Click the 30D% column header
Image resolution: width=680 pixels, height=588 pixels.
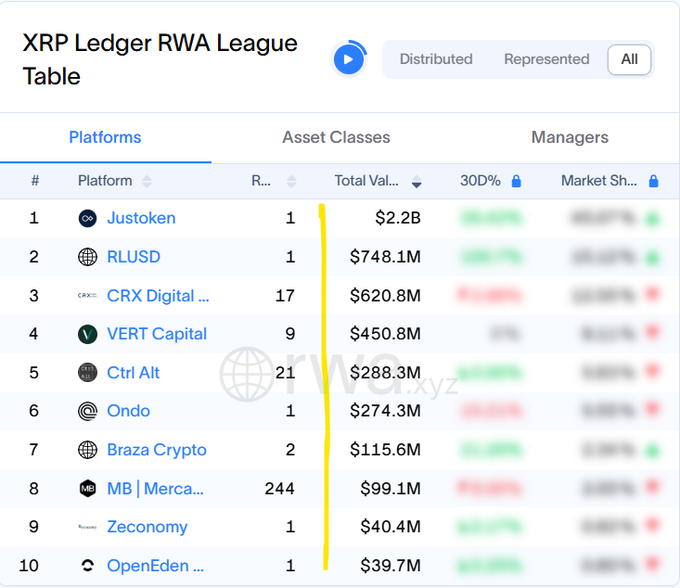coord(480,181)
